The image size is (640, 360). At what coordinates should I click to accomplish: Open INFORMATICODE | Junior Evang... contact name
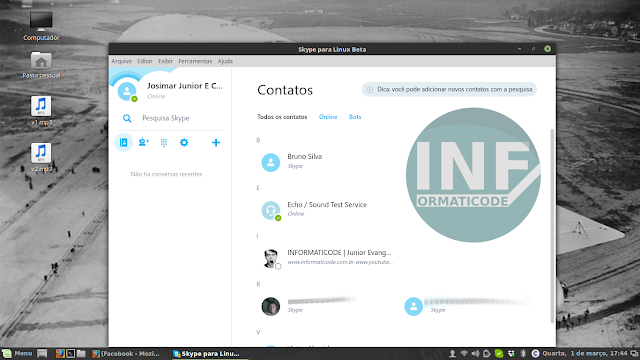point(339,253)
